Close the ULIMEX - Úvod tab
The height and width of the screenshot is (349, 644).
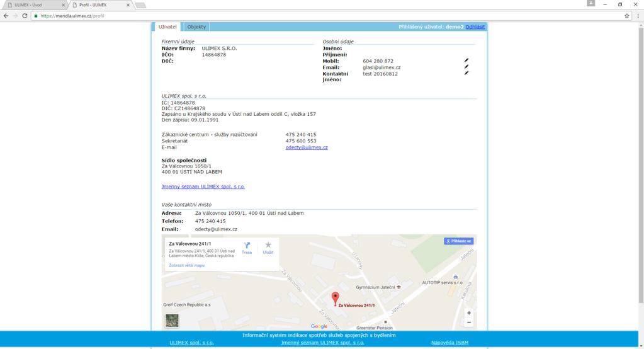63,5
